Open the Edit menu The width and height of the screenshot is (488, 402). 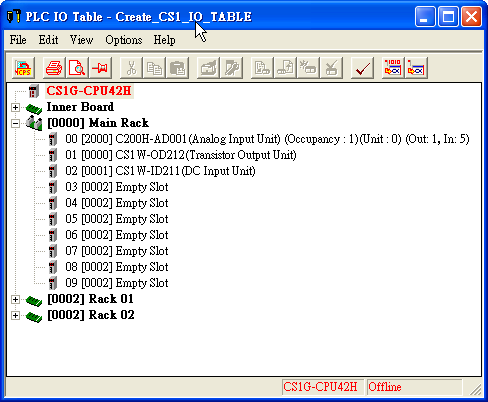49,40
